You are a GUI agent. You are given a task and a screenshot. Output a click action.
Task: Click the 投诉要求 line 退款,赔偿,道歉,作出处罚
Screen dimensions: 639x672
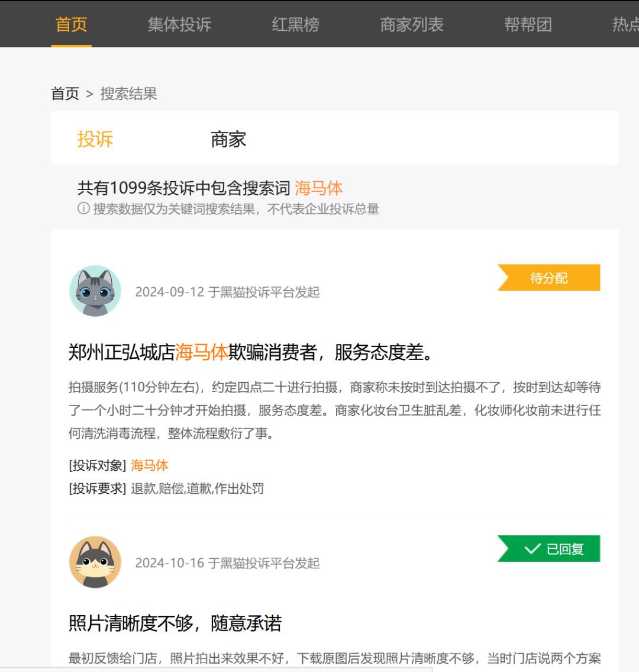tap(166, 488)
